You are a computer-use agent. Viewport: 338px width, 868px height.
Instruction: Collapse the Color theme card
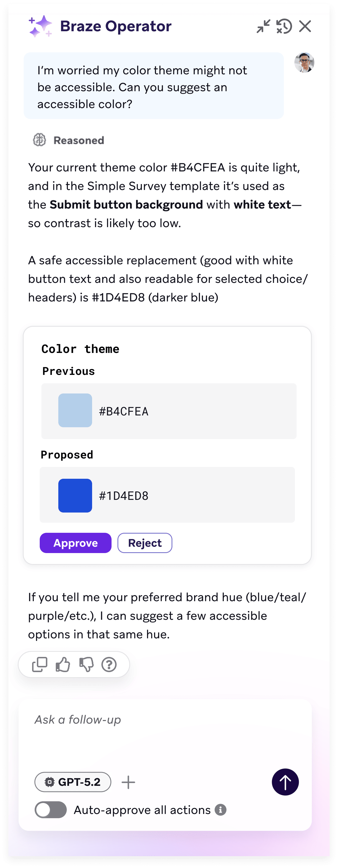(x=80, y=349)
